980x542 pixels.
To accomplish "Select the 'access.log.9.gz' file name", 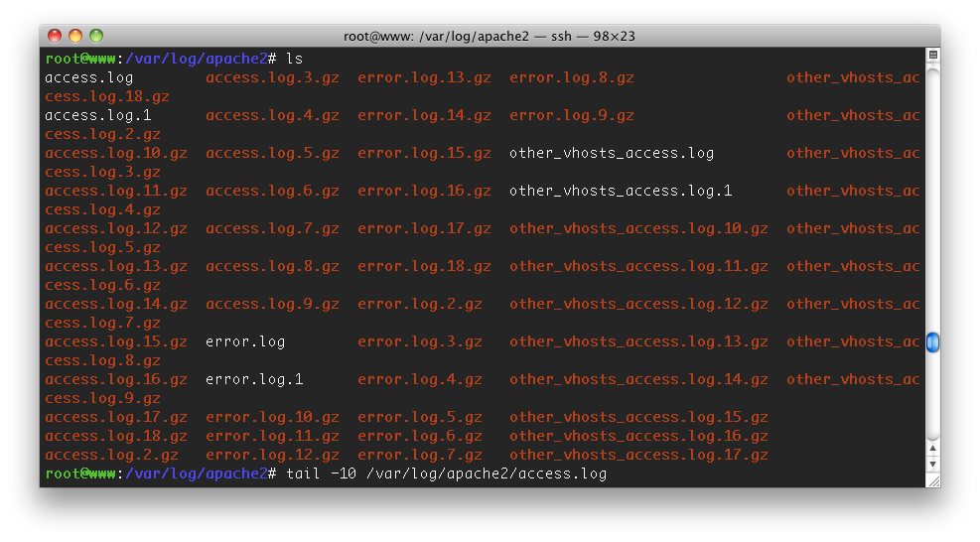I will (272, 304).
